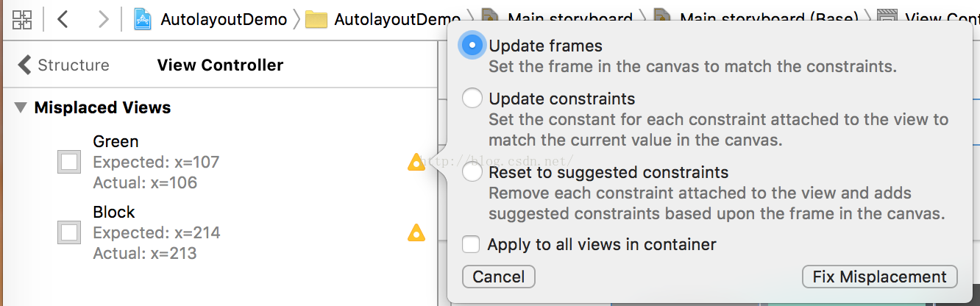
Task: Click the AutolayoutDemo yellow folder icon
Action: pos(316,19)
